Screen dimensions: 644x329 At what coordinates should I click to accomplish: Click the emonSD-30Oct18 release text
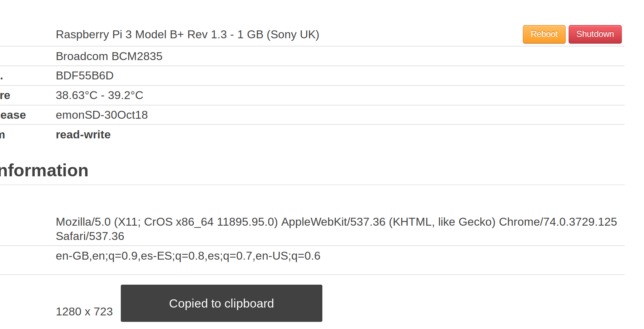[101, 115]
